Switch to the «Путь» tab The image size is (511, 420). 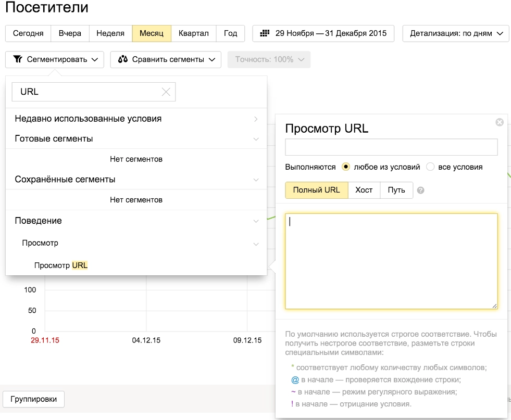pos(396,190)
